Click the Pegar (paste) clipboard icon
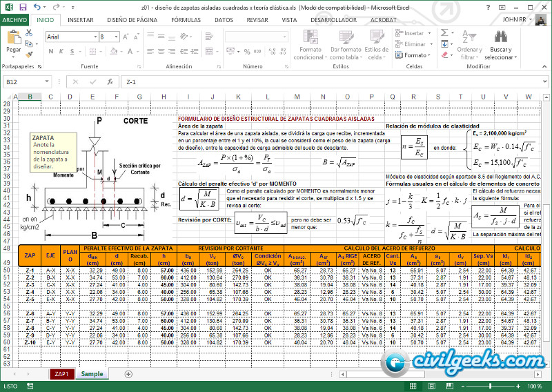The height and width of the screenshot is (392, 552). point(14,37)
